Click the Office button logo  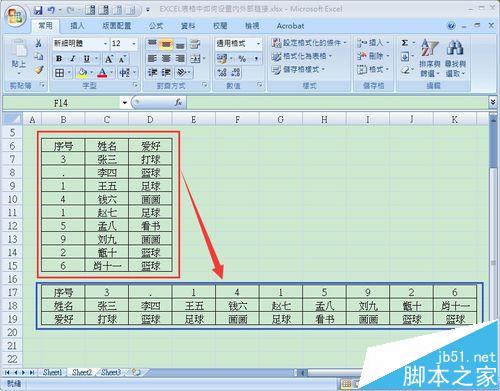tap(16, 17)
